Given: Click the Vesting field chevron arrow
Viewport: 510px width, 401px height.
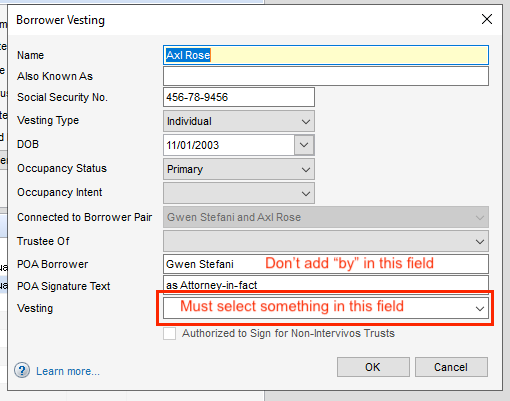Looking at the screenshot, I should (x=480, y=308).
